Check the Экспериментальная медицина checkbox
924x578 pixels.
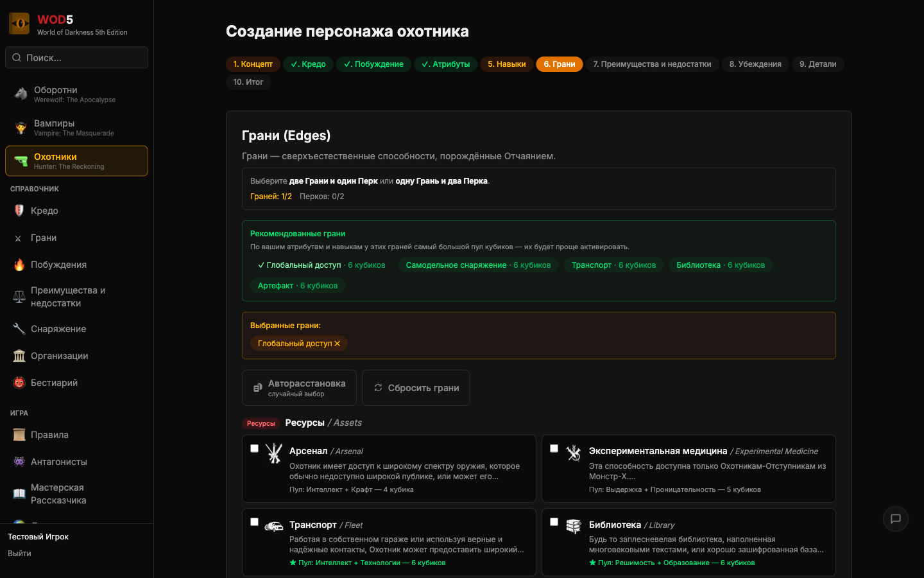click(x=554, y=448)
